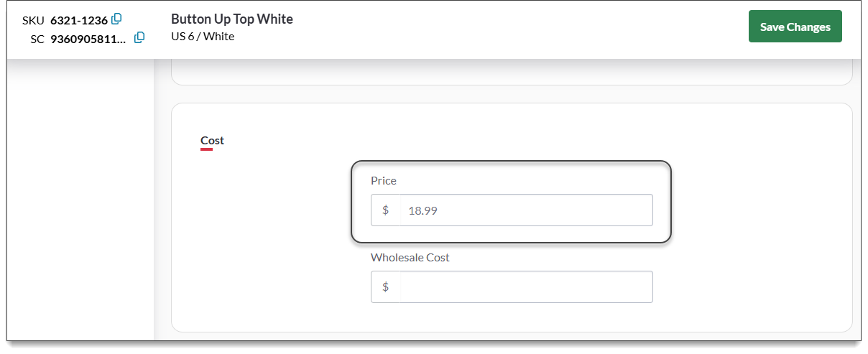The image size is (868, 354).
Task: Click the Price field label
Action: tap(384, 181)
